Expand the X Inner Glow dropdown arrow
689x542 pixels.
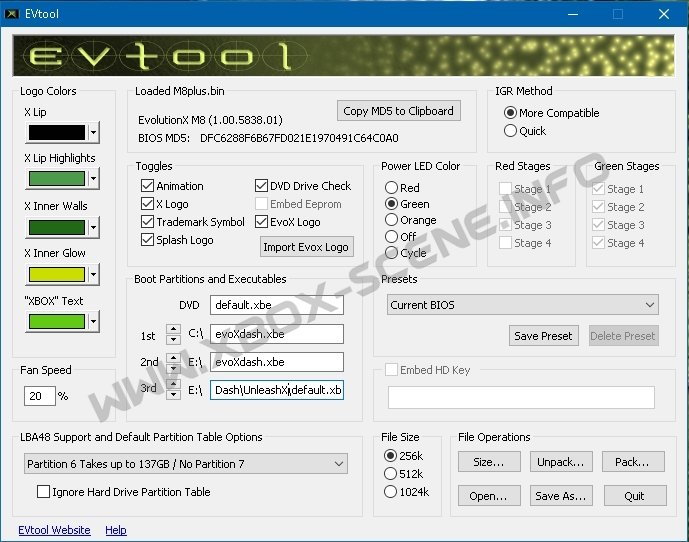[93, 274]
